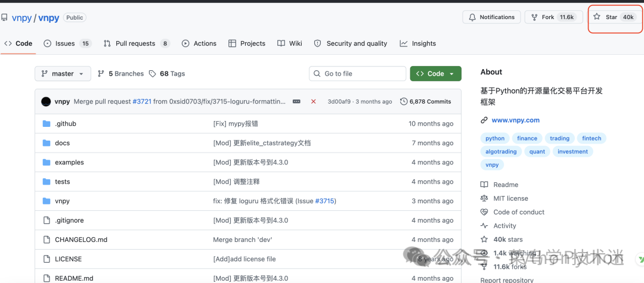Image resolution: width=644 pixels, height=283 pixels.
Task: Open the Wiki tab
Action: click(290, 43)
